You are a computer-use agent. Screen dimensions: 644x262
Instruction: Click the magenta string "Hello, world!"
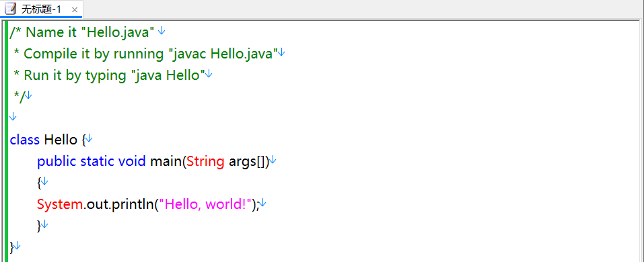(x=205, y=204)
